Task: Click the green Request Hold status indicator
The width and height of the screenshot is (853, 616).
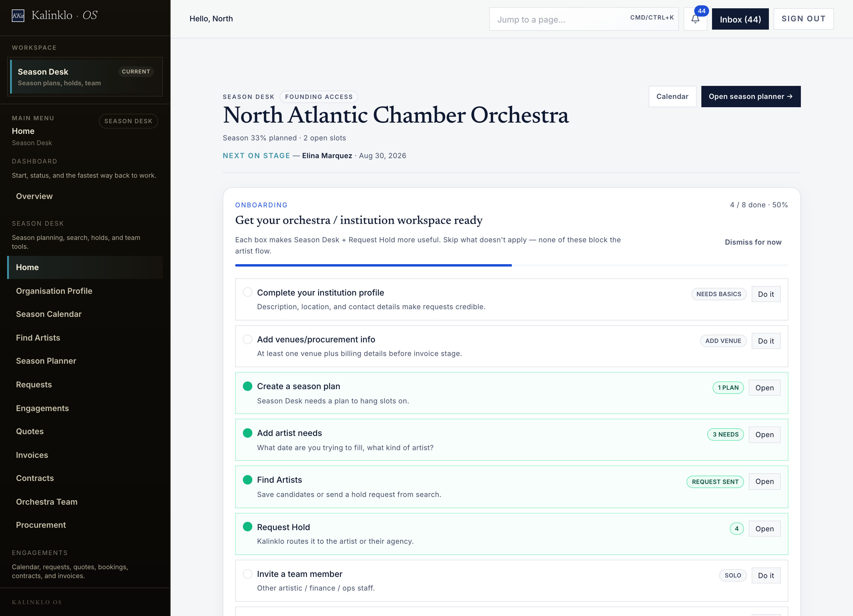Action: click(x=248, y=527)
